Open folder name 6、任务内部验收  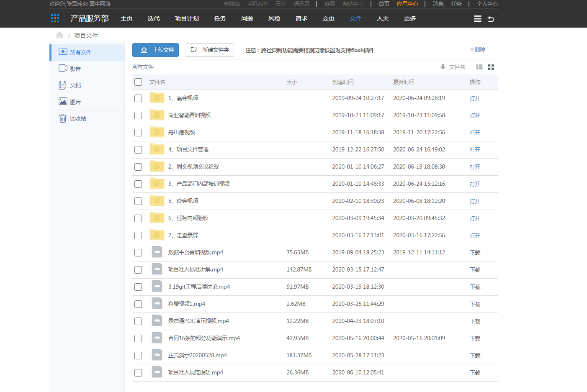[188, 218]
